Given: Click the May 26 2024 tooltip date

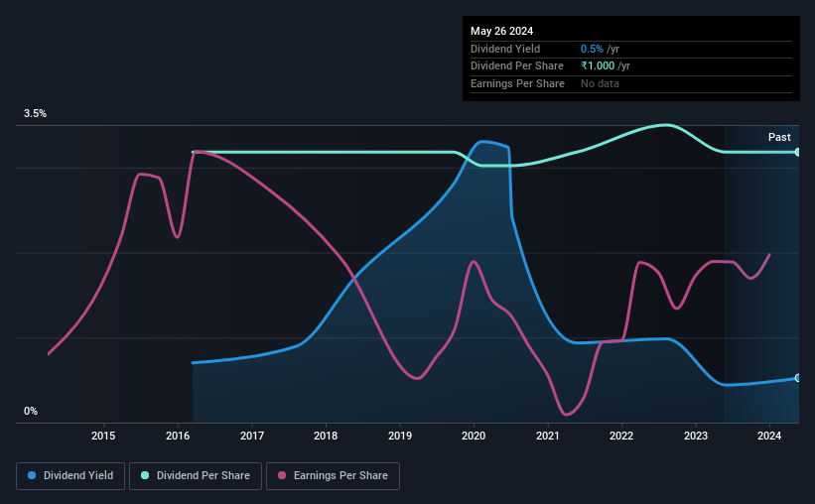Looking at the screenshot, I should pyautogui.click(x=501, y=31).
